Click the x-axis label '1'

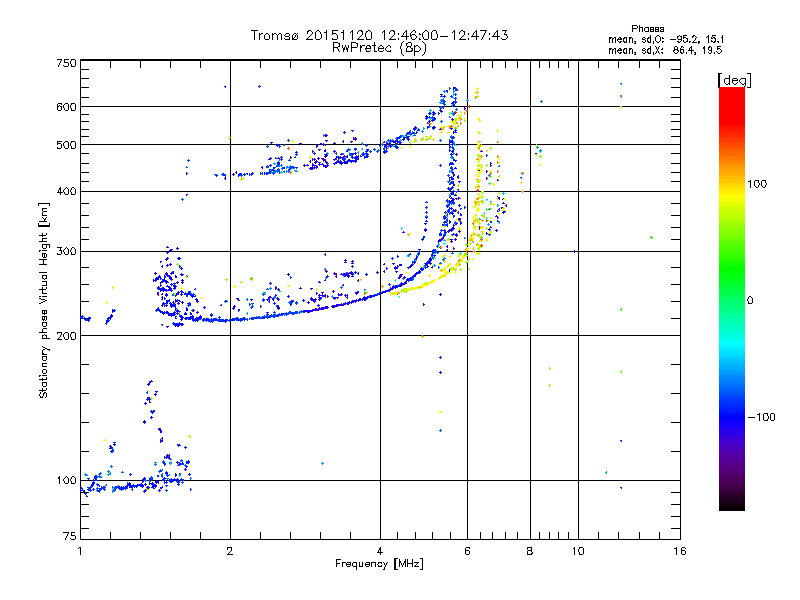80,551
